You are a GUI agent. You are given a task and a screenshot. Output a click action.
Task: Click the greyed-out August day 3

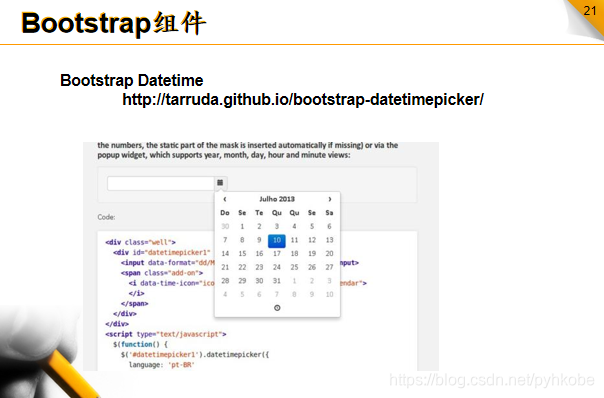(x=329, y=281)
